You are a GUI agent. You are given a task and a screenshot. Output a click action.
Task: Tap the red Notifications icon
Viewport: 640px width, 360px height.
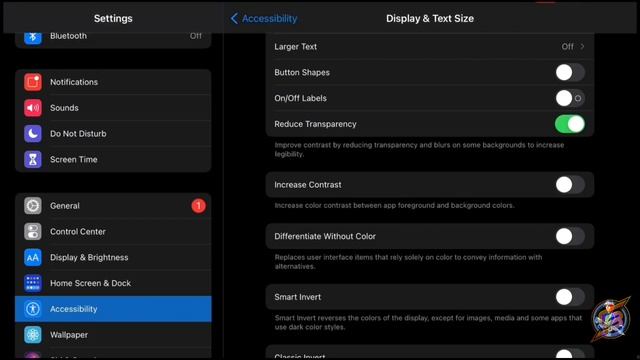[33, 82]
